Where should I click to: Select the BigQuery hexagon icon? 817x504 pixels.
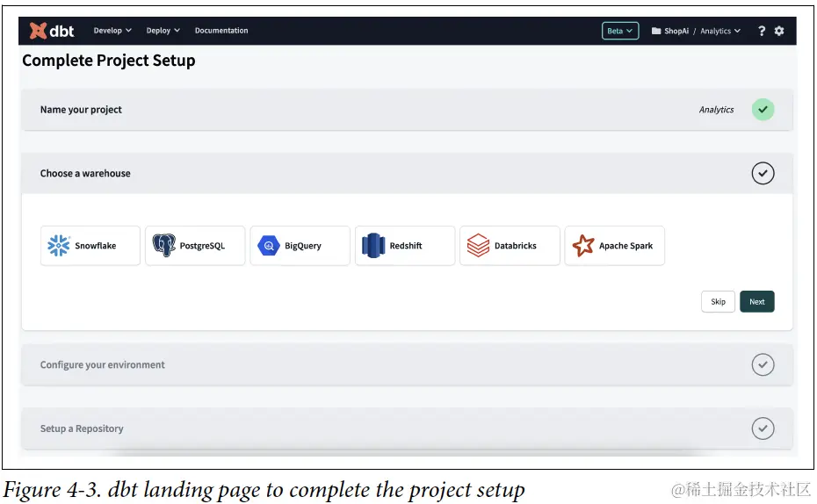point(269,246)
